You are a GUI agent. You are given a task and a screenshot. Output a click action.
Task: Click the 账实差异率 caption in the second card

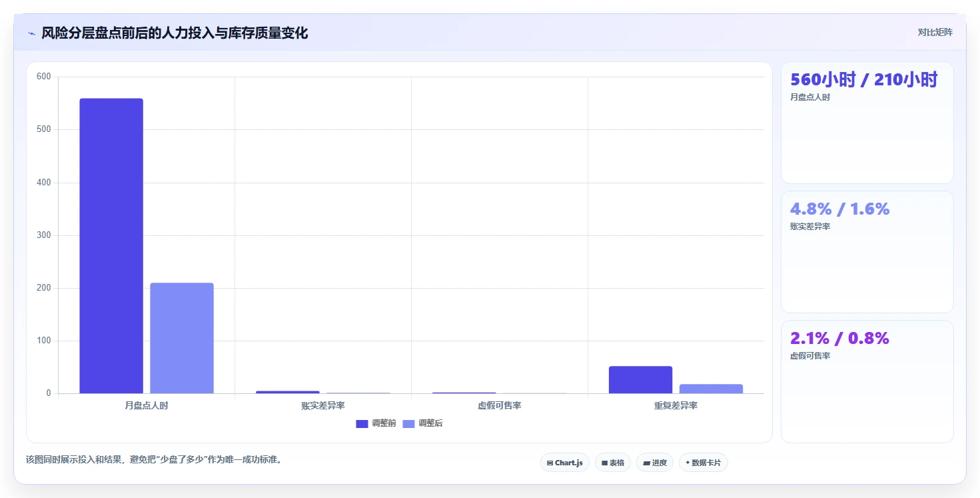coord(810,227)
